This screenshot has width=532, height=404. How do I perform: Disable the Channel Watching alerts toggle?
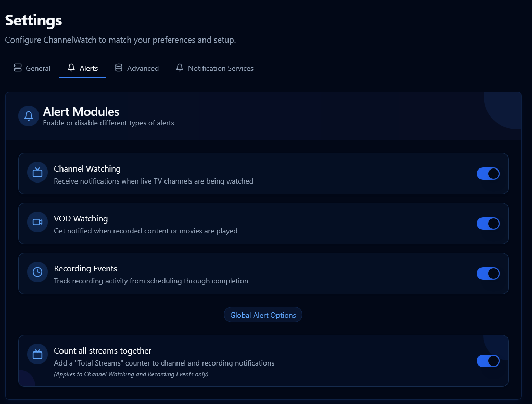point(488,174)
